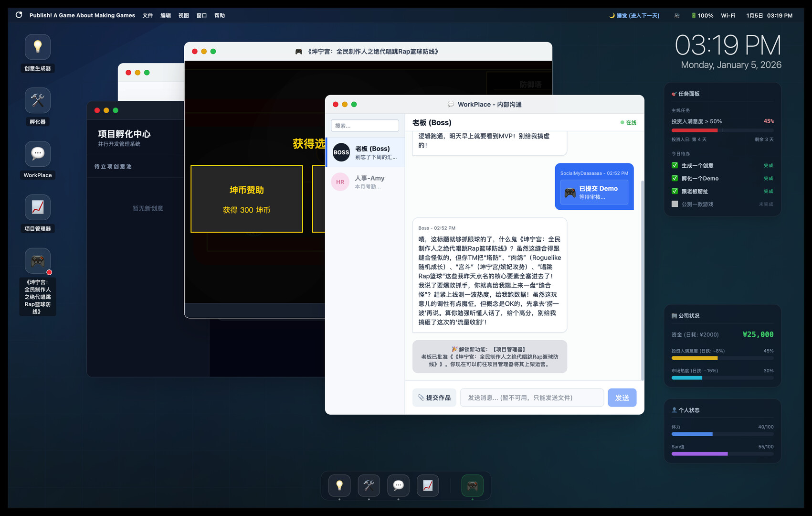
Task: Open the WorkPlace chat desktop icon
Action: pyautogui.click(x=38, y=154)
